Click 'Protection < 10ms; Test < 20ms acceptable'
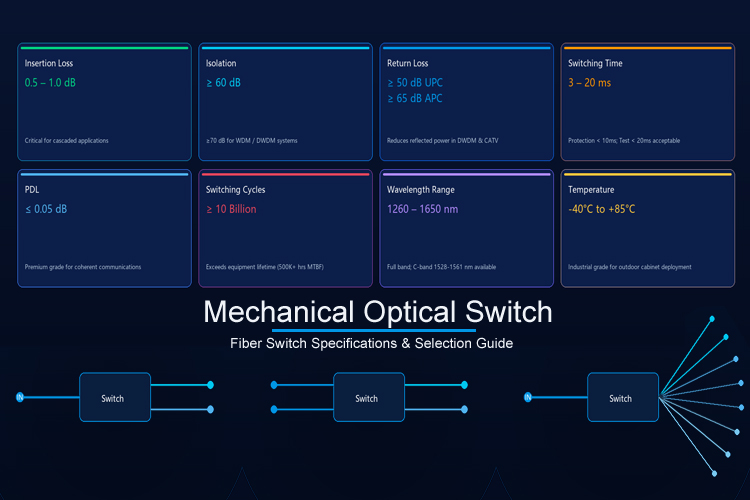This screenshot has width=750, height=500. (x=624, y=141)
